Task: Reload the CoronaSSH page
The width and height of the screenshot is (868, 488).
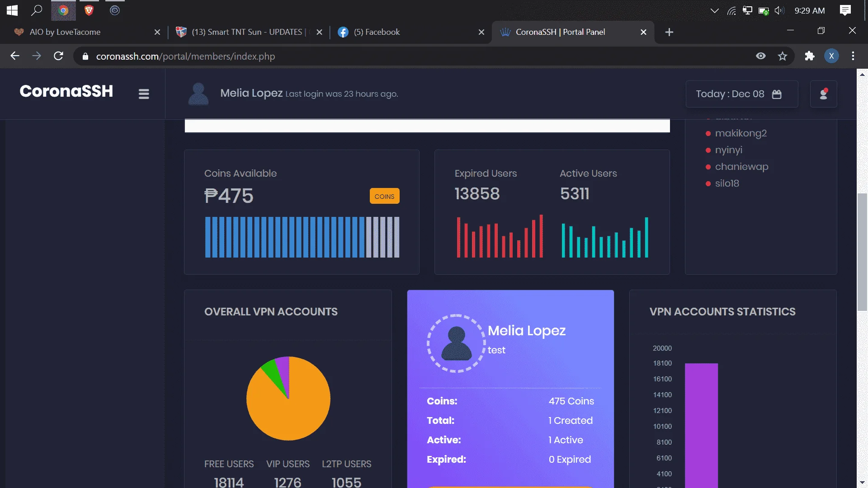Action: [58, 56]
